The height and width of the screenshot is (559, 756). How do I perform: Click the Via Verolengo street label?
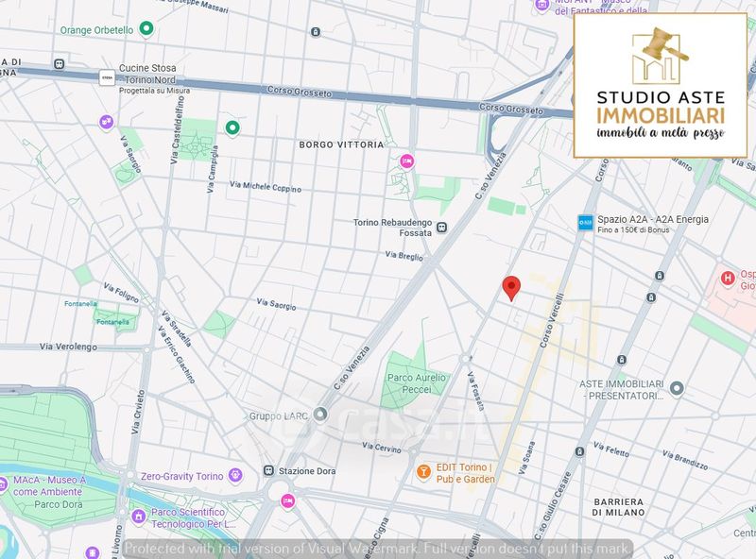coord(68,347)
